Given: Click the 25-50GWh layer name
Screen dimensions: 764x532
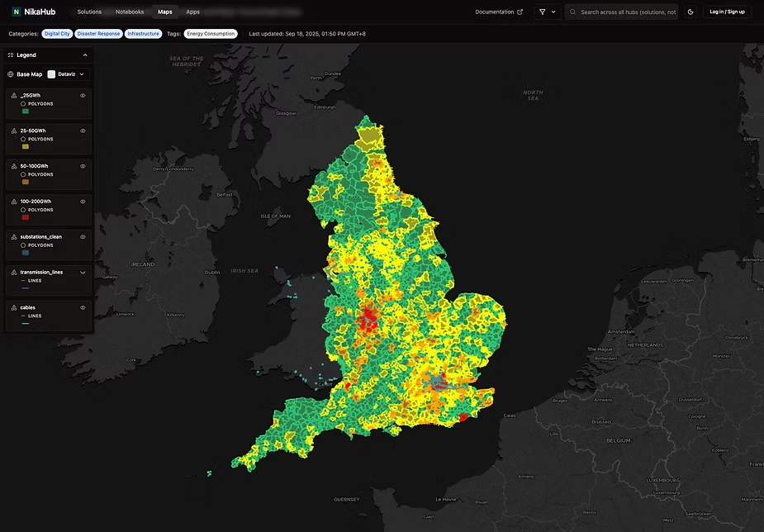Looking at the screenshot, I should [33, 131].
